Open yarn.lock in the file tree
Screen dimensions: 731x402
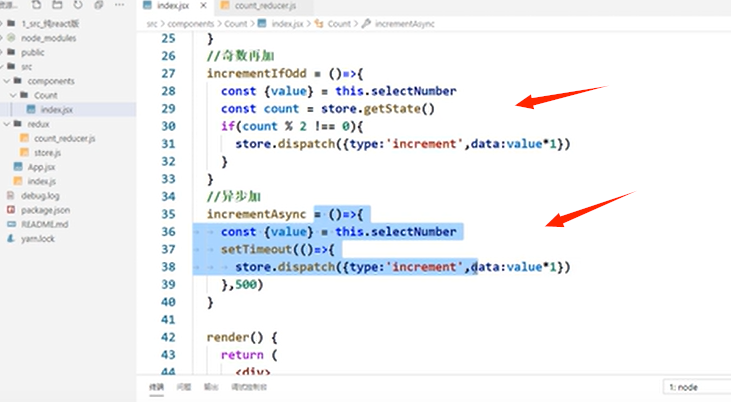38,239
